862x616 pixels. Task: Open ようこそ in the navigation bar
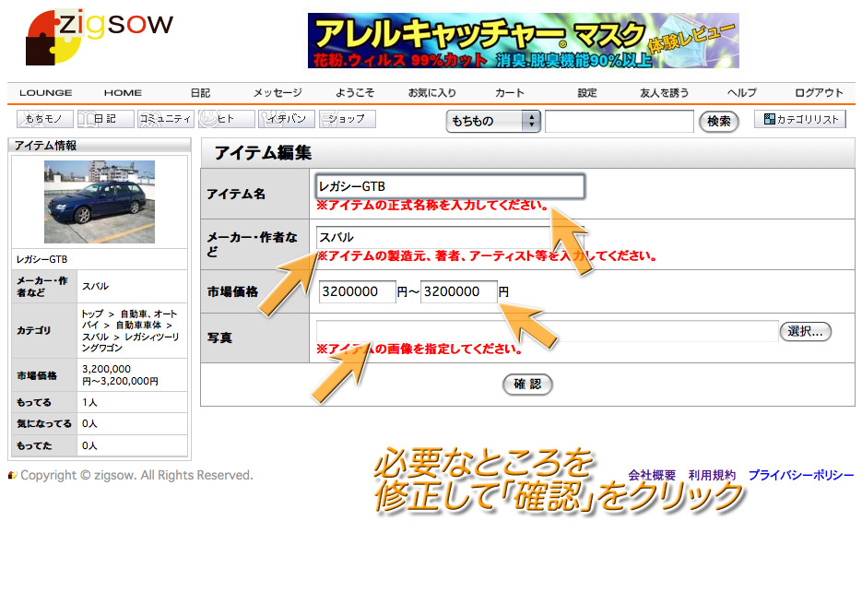point(355,93)
